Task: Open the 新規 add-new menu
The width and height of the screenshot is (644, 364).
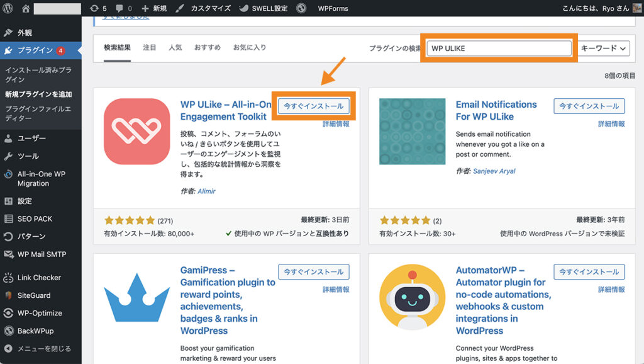Action: [x=154, y=9]
